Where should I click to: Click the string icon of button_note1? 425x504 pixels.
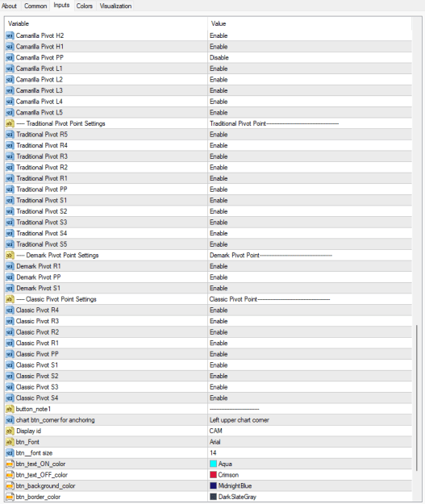coord(10,409)
